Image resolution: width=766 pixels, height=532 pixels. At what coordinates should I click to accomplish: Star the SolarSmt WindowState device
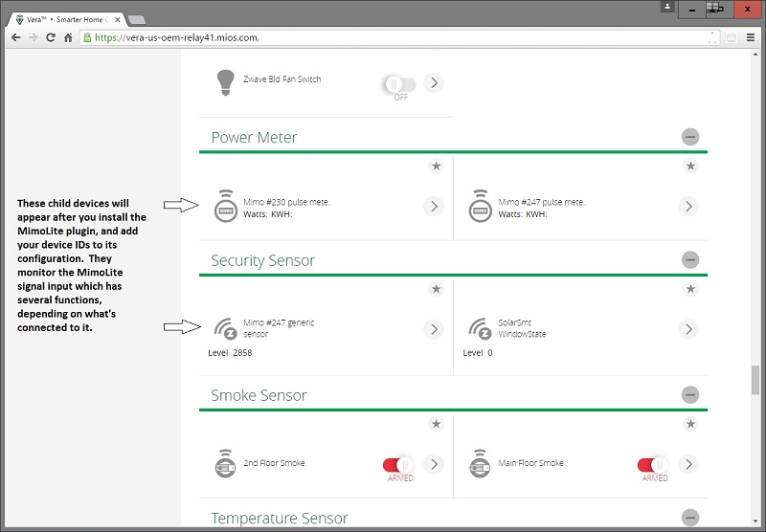click(x=690, y=289)
